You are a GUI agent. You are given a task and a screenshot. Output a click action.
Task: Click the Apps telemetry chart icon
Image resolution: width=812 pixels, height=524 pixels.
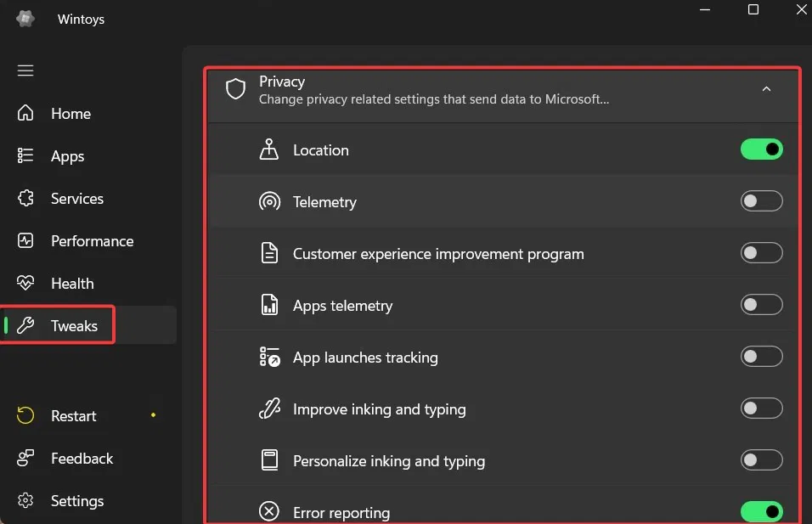click(x=269, y=306)
